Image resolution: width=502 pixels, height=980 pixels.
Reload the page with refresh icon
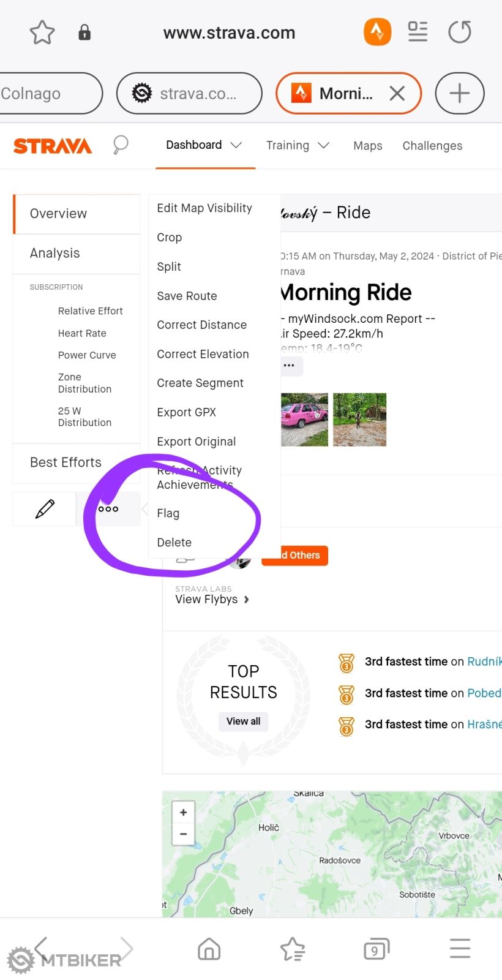[x=459, y=32]
